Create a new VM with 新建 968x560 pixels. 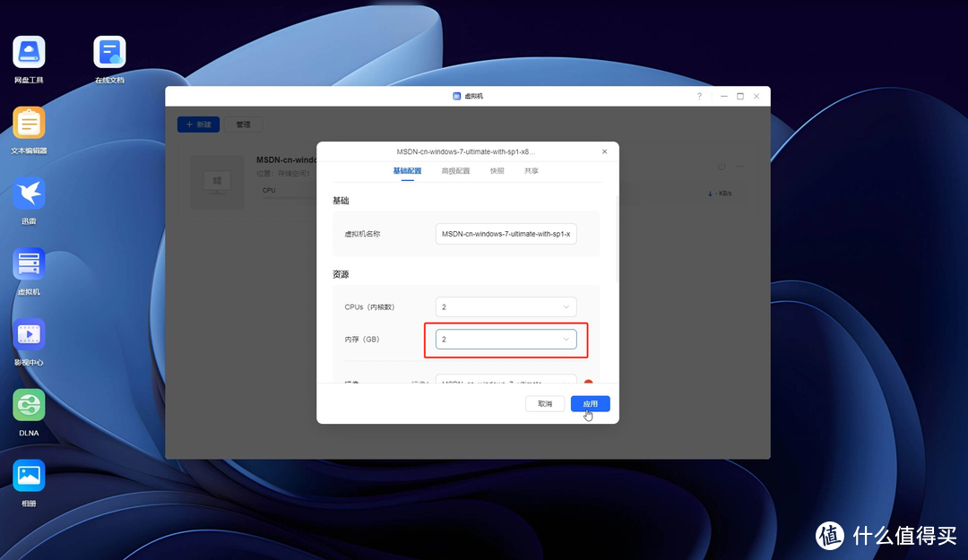(x=198, y=124)
